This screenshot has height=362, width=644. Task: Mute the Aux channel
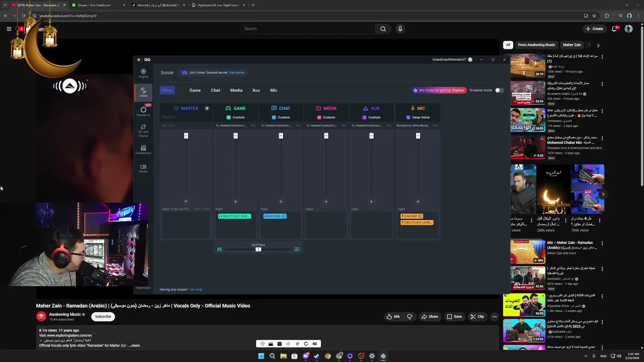[371, 202]
